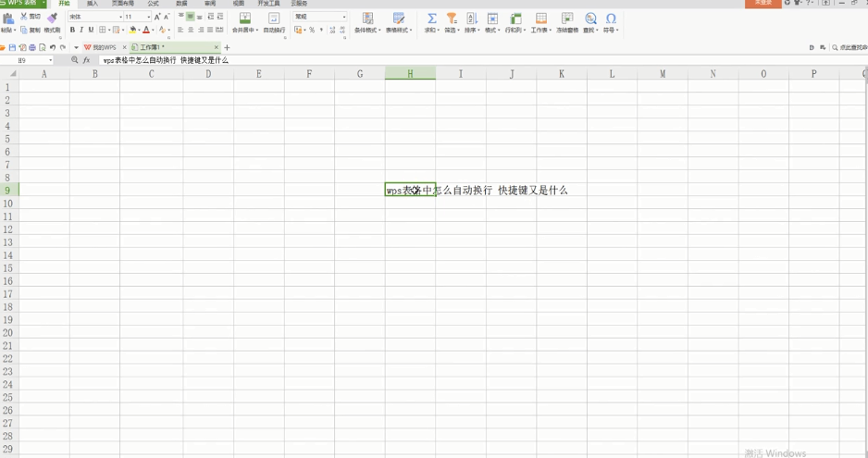Increase font size with the larger A icon

point(157,18)
